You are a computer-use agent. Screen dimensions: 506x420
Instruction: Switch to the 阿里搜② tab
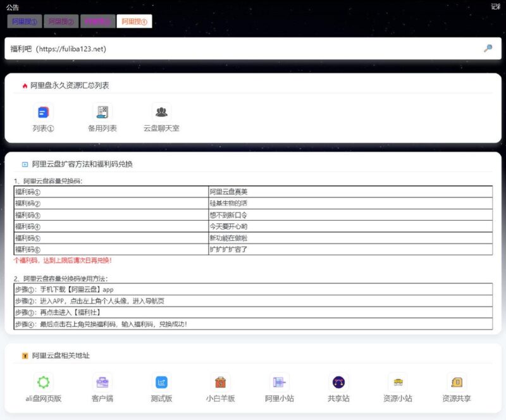[61, 22]
